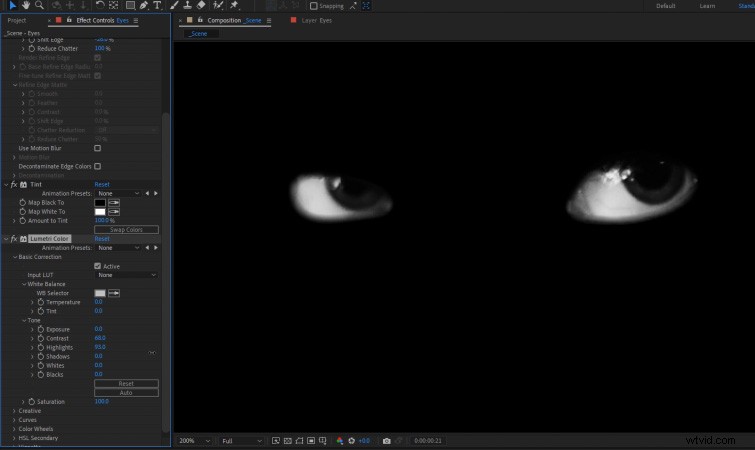Screen dimensions: 755x450
Task: Select the Puppet Pin tool
Action: tap(234, 5)
